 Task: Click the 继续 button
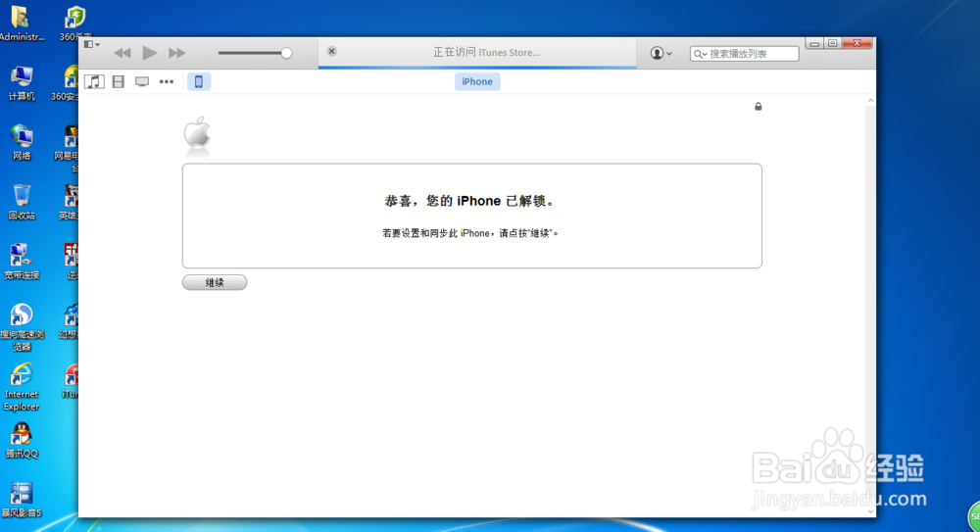(x=215, y=282)
